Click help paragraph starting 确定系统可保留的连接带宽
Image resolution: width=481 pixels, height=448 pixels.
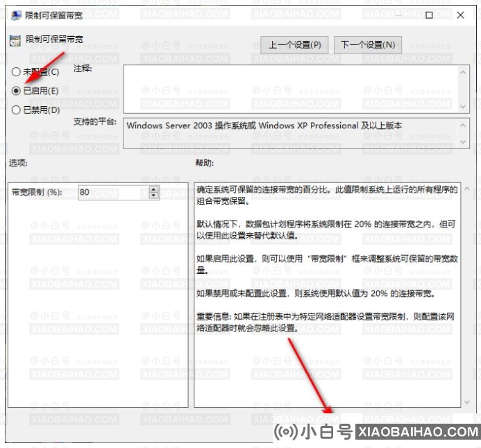point(327,195)
